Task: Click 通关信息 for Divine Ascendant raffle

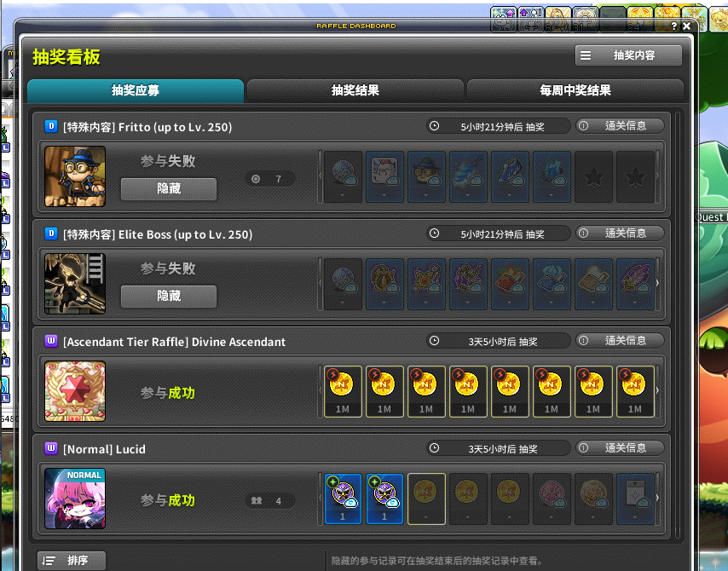Action: click(x=621, y=341)
